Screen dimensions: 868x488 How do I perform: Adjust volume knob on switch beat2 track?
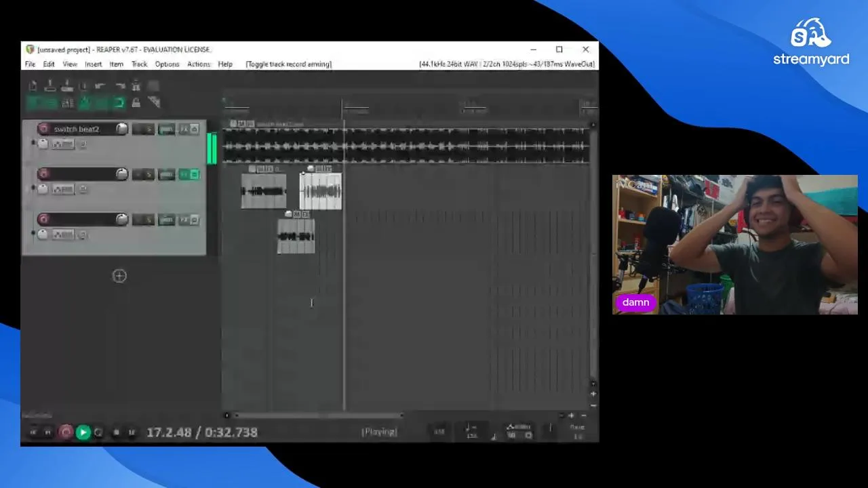(122, 129)
